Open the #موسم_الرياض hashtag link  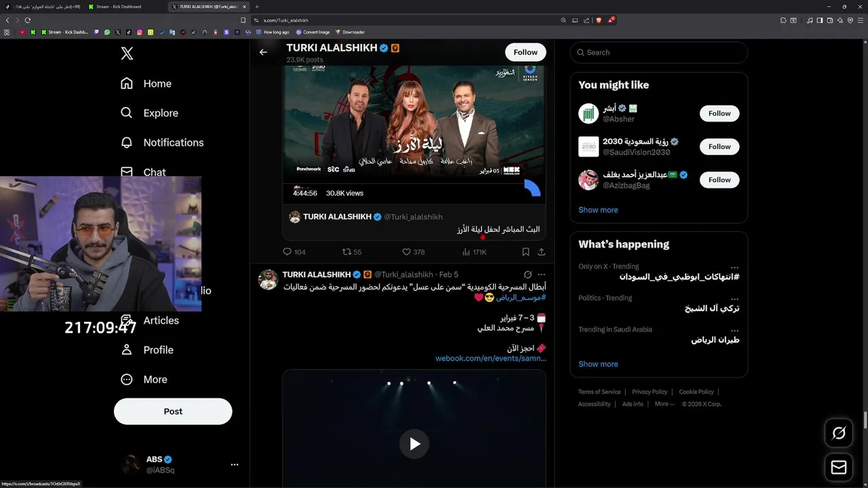521,298
